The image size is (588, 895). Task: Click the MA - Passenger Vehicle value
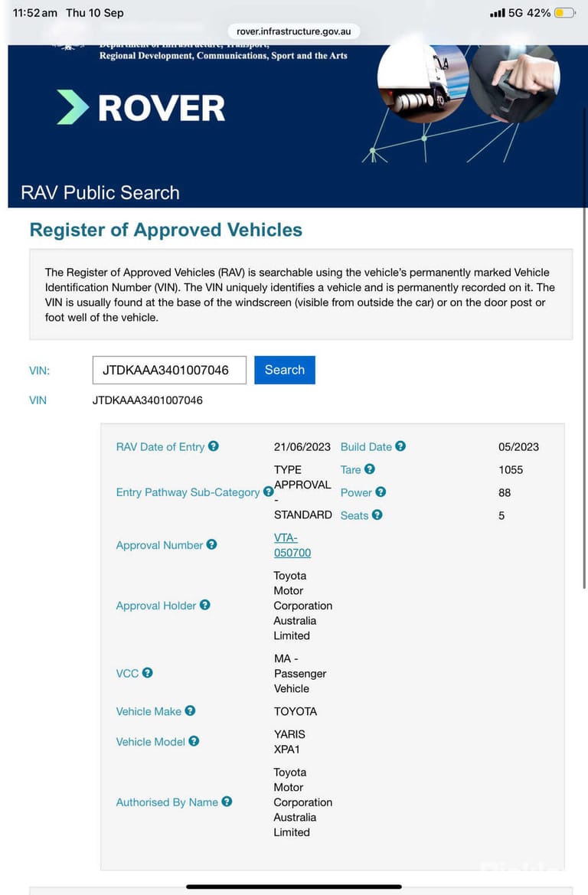point(299,673)
